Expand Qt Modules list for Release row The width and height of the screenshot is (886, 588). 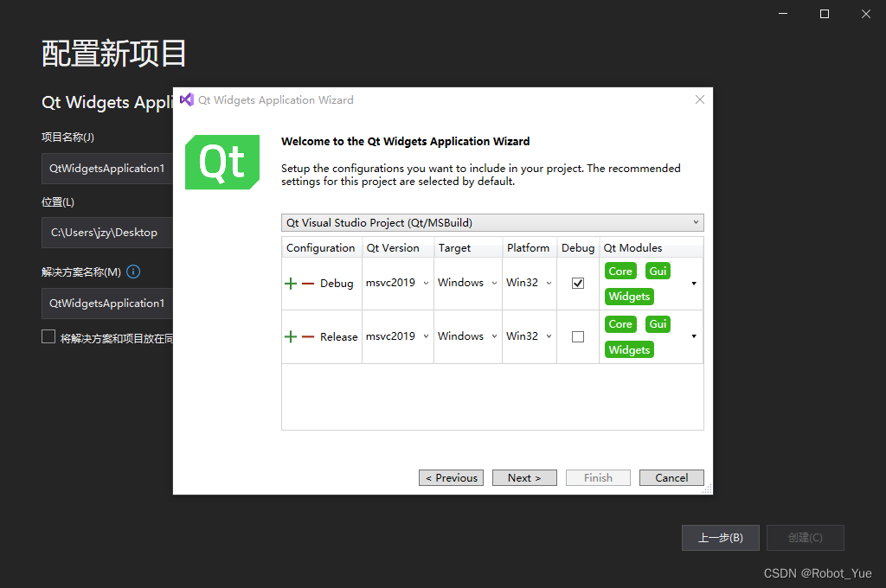click(x=694, y=336)
